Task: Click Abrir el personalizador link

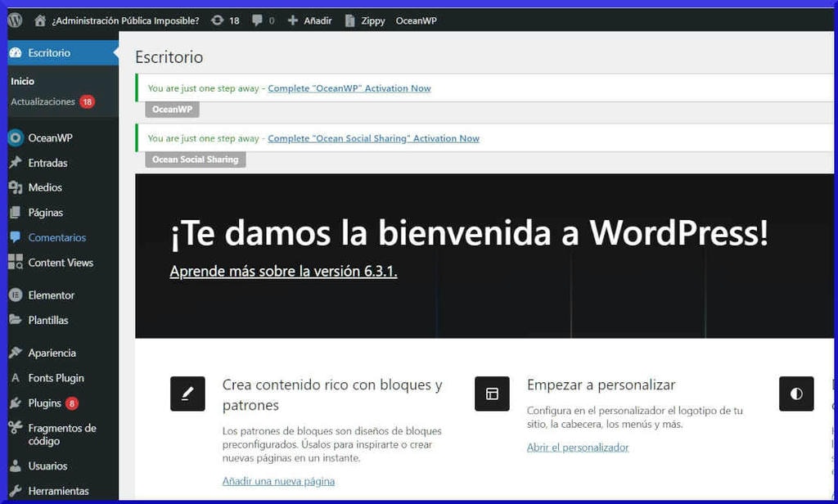Action: coord(578,448)
